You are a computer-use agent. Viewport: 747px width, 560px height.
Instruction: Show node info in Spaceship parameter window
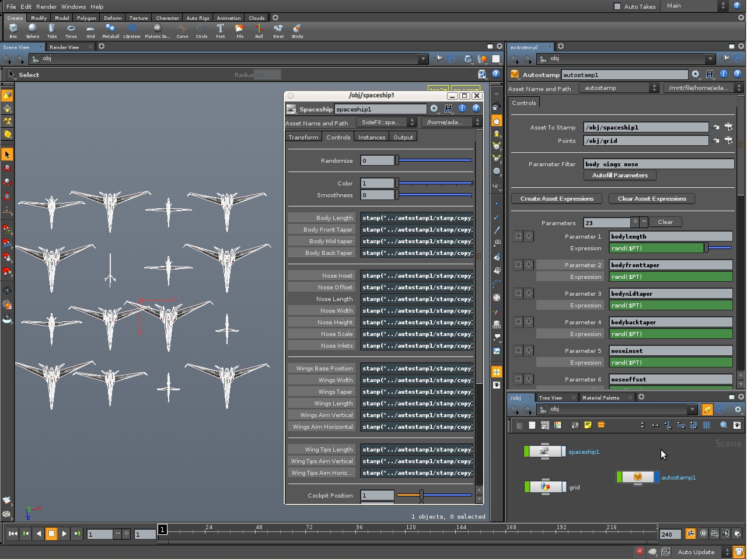[x=462, y=108]
